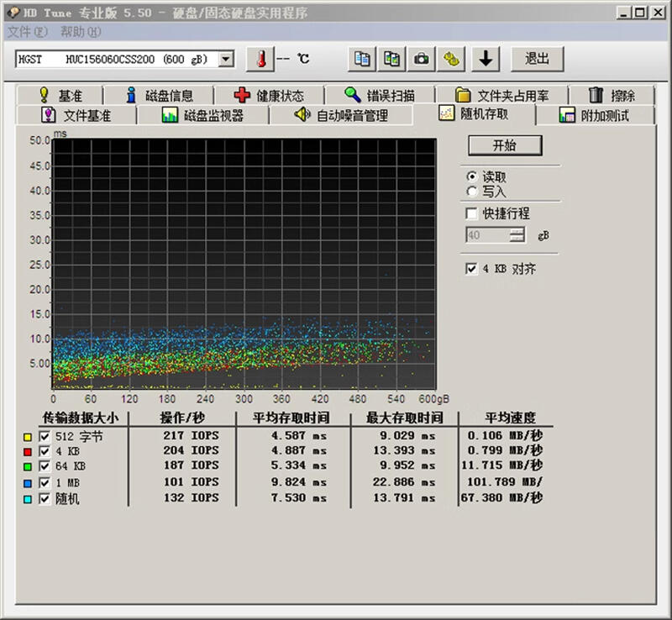Screen dimensions: 672x620
Task: Switch to the 健康状态 tab
Action: click(x=269, y=95)
